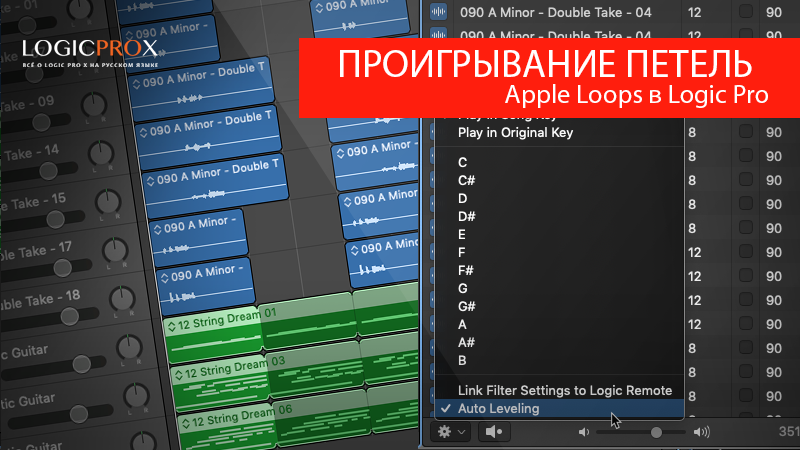Select key B from the menu
Image resolution: width=800 pixels, height=450 pixels.
462,361
